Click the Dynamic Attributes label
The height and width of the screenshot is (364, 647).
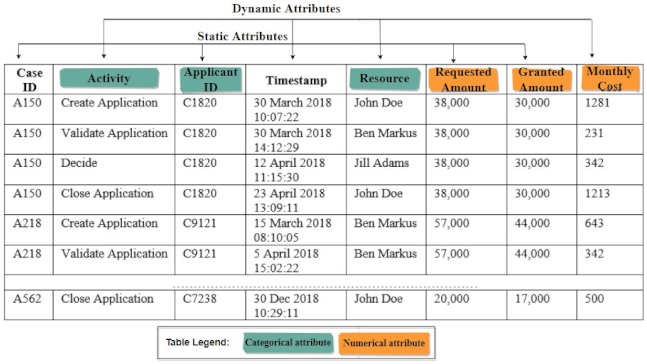click(286, 9)
